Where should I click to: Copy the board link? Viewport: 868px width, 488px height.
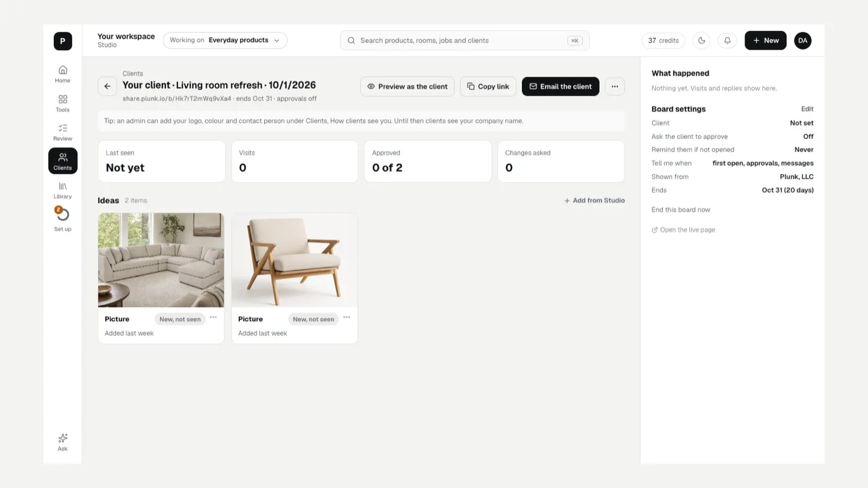488,86
